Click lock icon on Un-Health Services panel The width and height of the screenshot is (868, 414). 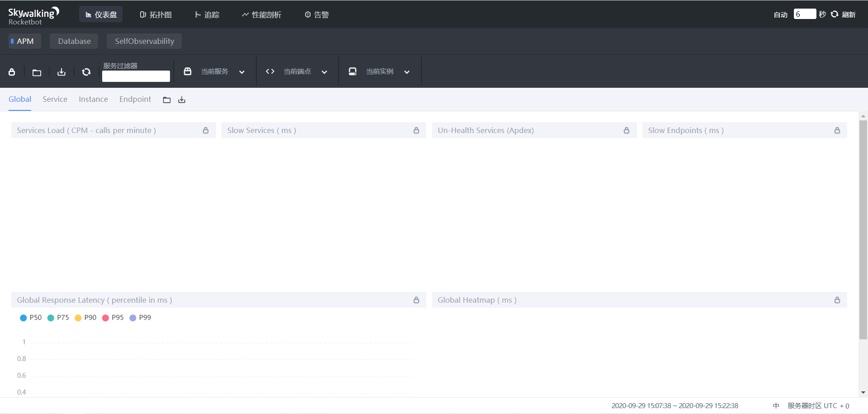(x=627, y=130)
